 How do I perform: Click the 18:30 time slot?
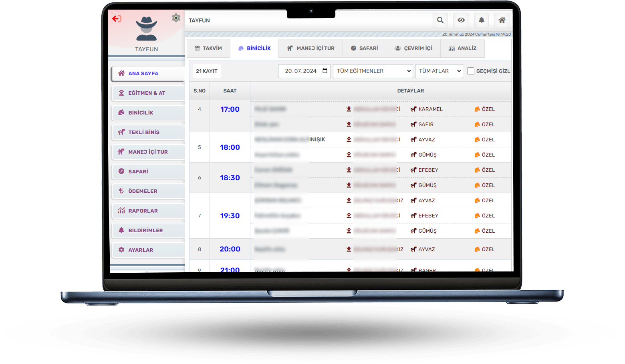[x=230, y=178]
